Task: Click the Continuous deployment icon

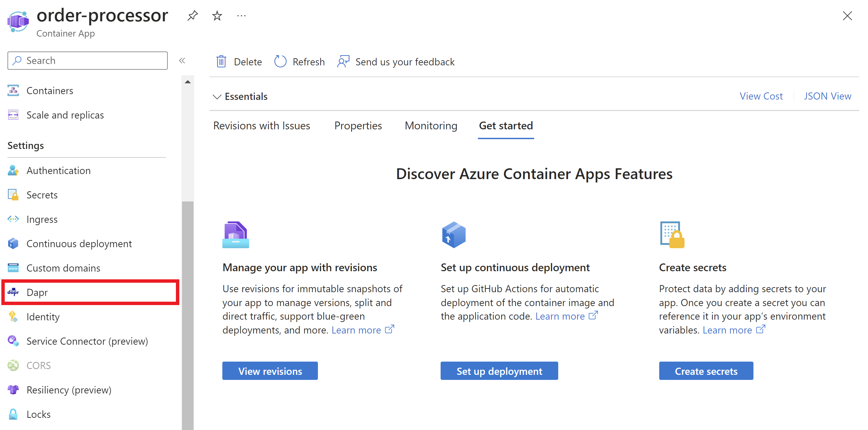Action: coord(14,243)
